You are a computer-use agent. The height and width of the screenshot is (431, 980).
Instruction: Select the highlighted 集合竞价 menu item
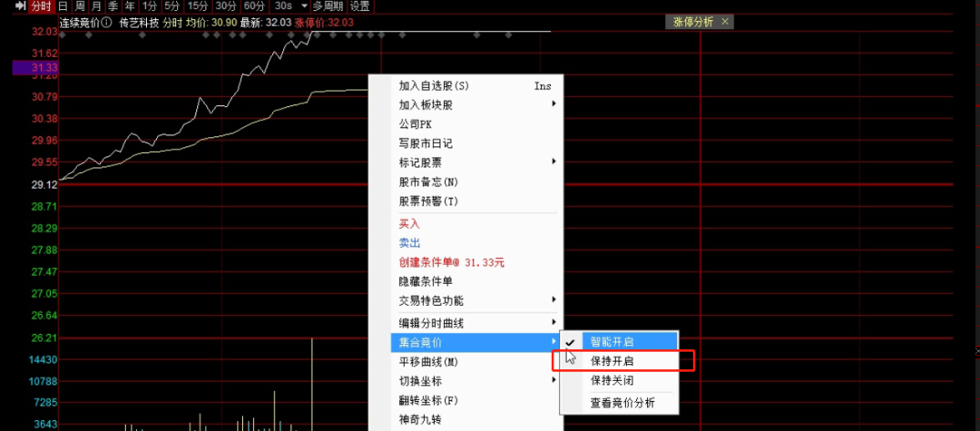[475, 342]
